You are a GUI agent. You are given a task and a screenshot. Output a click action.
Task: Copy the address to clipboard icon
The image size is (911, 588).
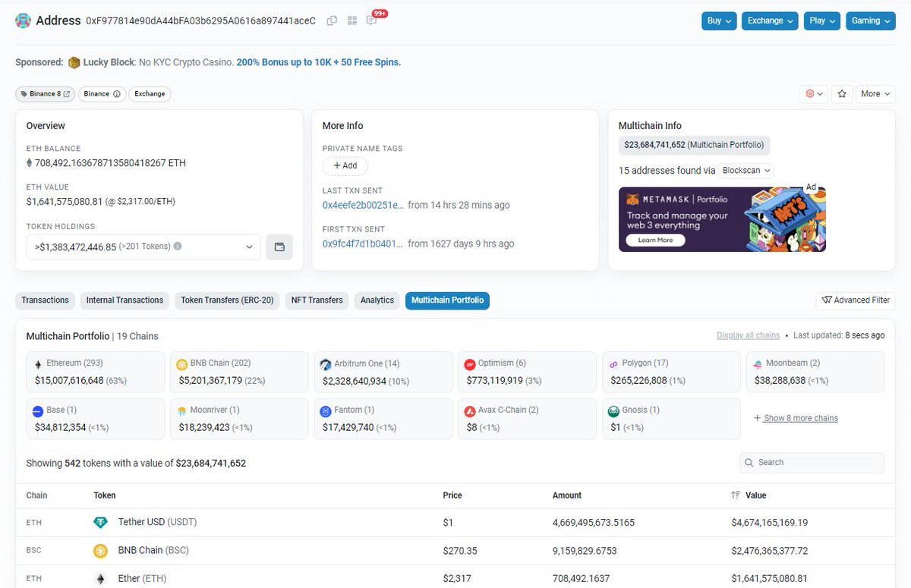click(x=332, y=20)
